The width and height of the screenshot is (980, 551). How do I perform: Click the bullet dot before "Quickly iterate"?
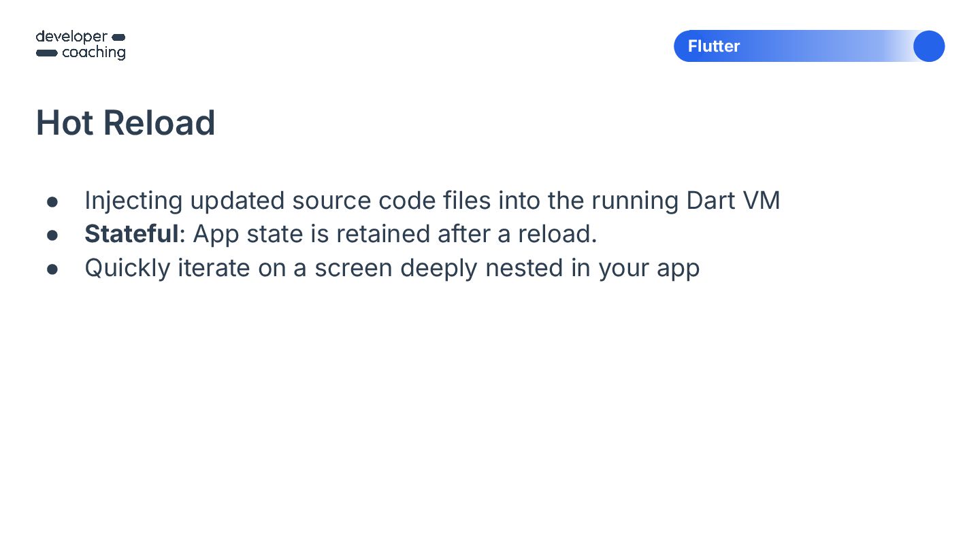tap(52, 269)
